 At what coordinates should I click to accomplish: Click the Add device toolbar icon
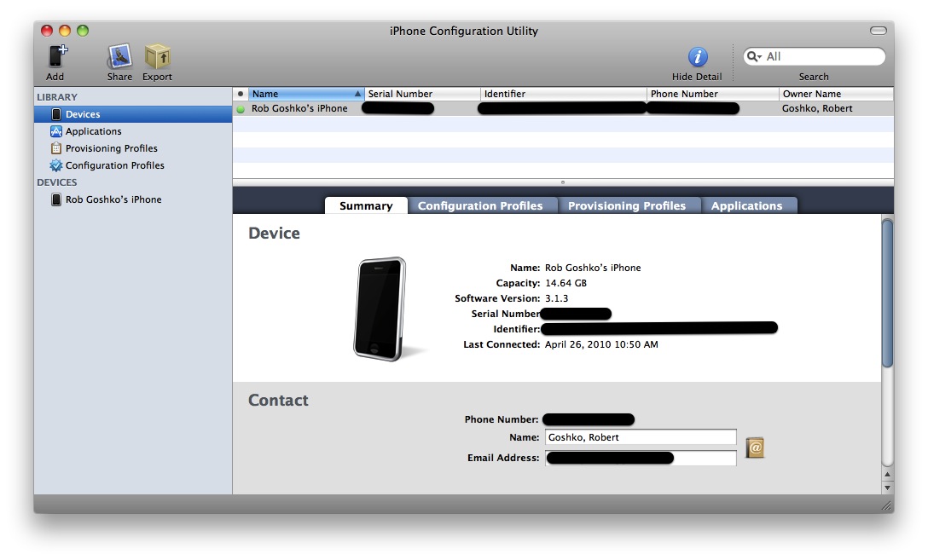[57, 57]
